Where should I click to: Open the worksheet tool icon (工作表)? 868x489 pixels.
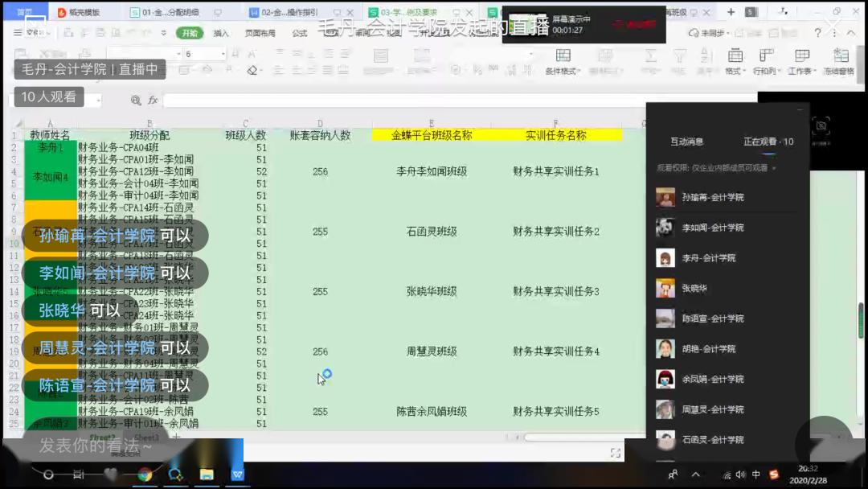click(801, 60)
